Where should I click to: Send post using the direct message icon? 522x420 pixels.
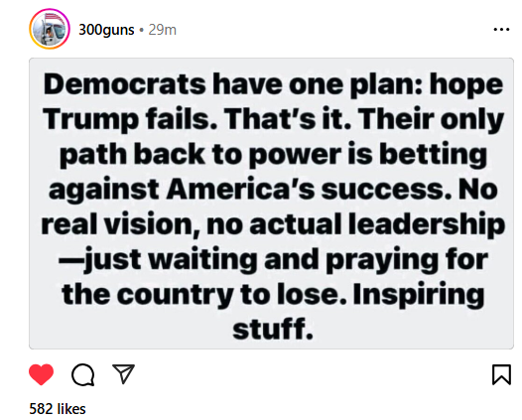pyautogui.click(x=123, y=373)
